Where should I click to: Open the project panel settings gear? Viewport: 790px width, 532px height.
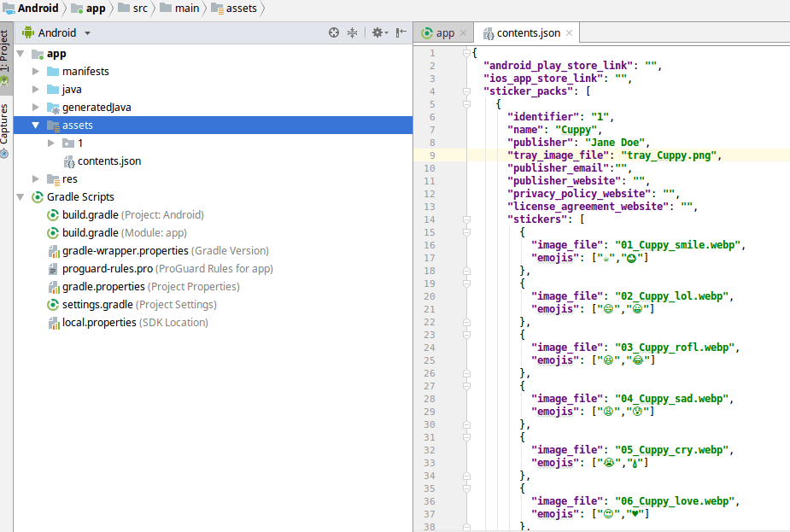pyautogui.click(x=379, y=32)
